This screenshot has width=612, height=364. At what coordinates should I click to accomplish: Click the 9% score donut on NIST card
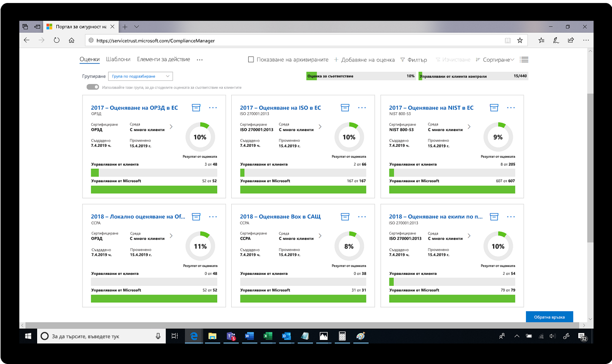coord(497,137)
